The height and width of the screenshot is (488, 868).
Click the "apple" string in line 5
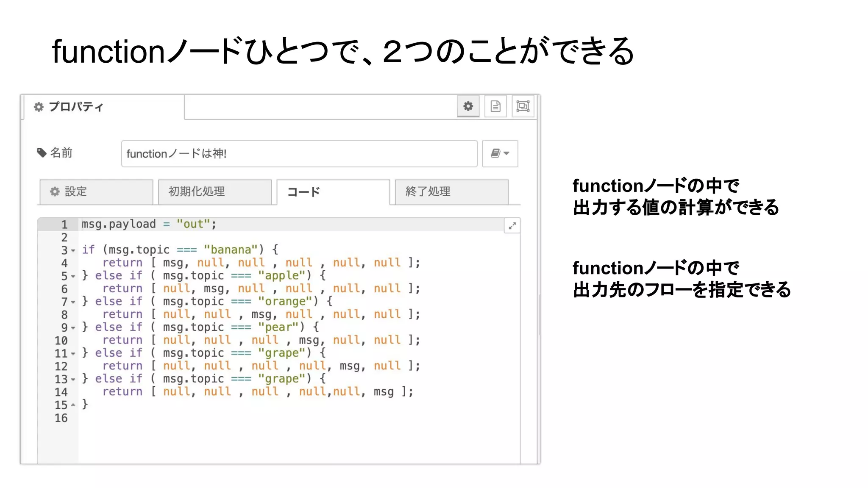tap(282, 275)
